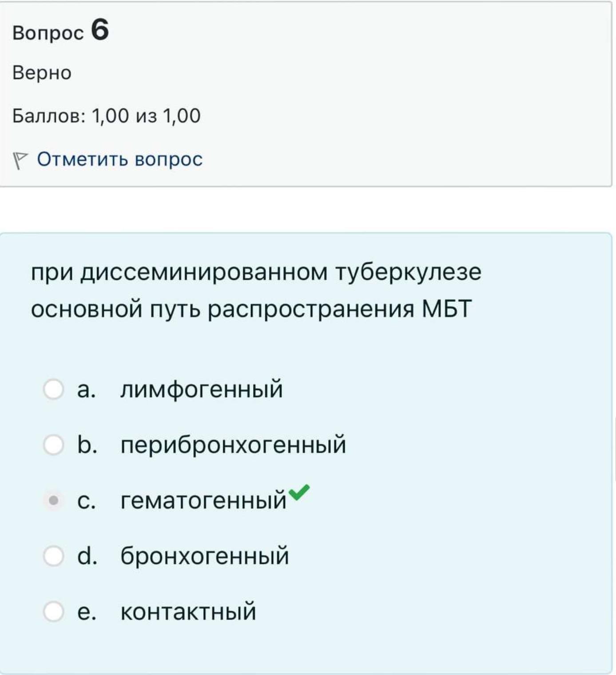Viewport: 616px width, 675px height.
Task: Click the Баллов: 1,00 из 1,00 score text
Action: tap(107, 116)
